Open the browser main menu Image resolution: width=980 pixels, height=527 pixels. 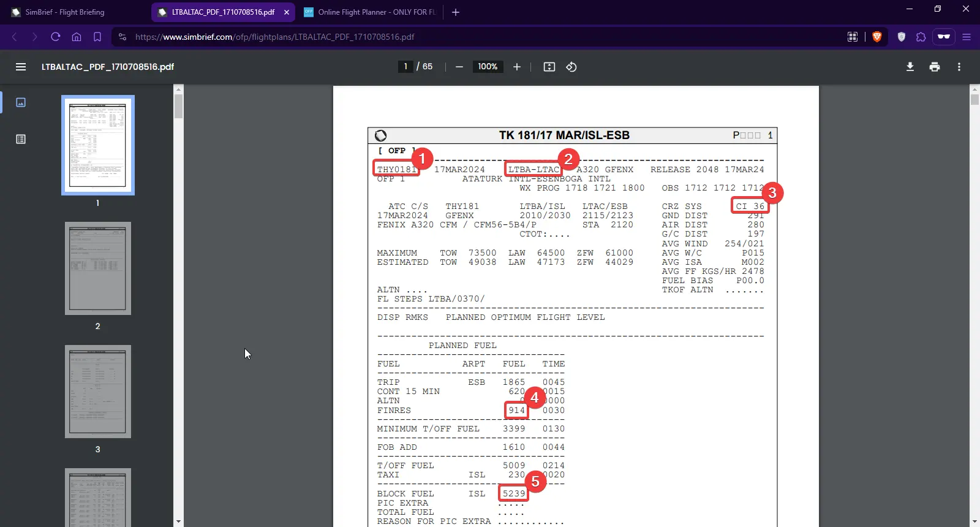pos(967,37)
